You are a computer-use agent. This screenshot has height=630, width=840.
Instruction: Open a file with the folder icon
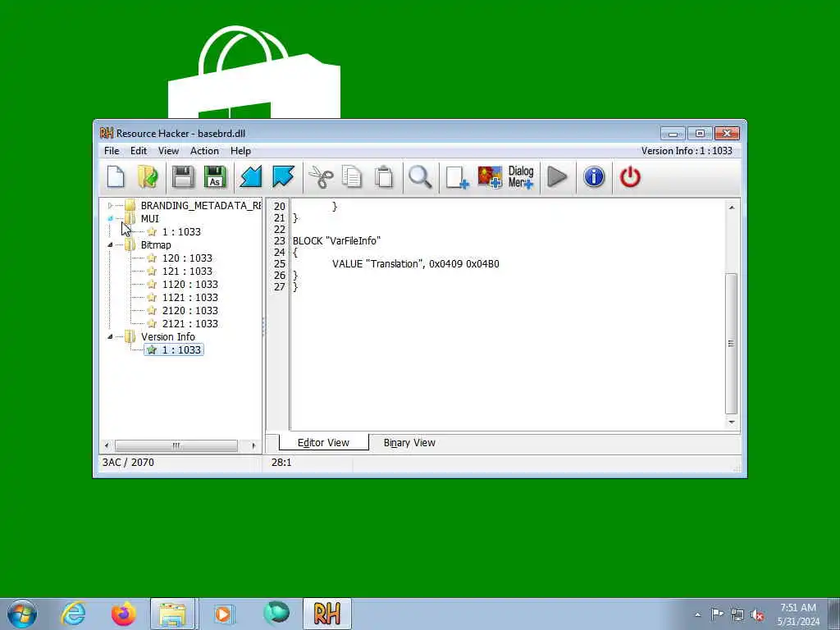pyautogui.click(x=148, y=177)
